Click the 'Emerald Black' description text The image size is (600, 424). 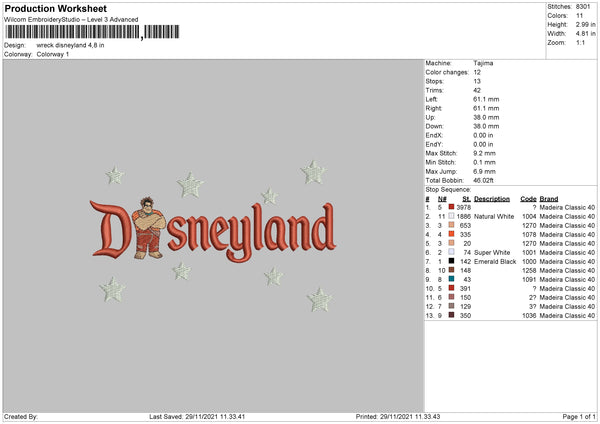pos(495,261)
